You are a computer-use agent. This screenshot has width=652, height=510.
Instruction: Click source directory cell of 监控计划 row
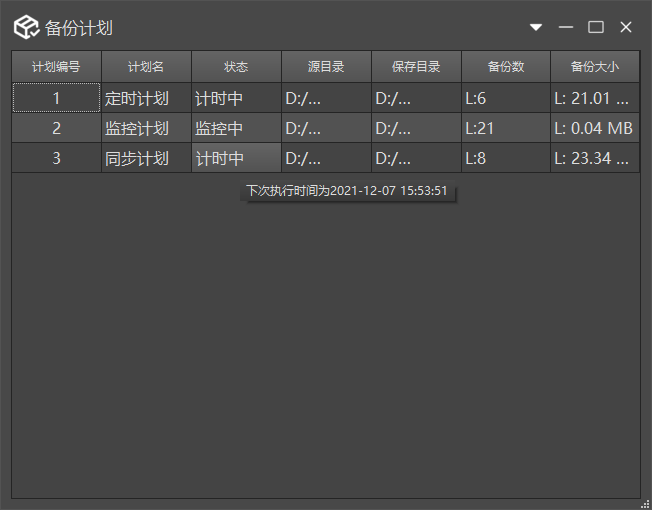(x=326, y=128)
